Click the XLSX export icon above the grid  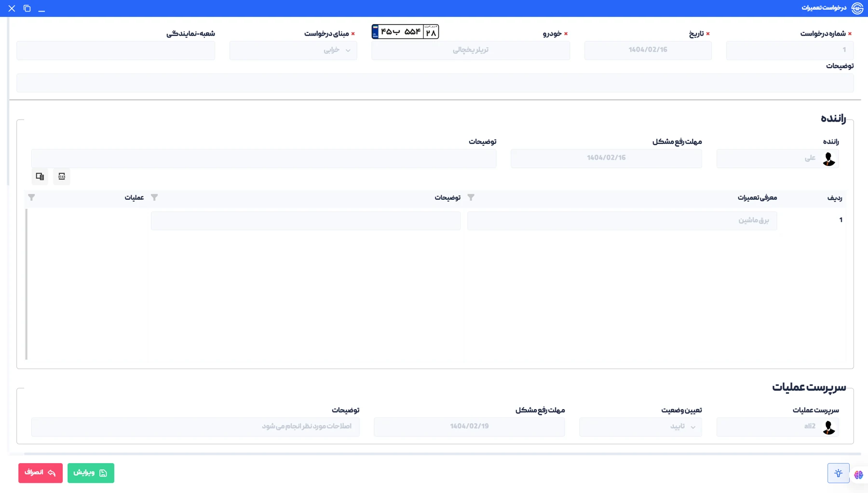62,177
